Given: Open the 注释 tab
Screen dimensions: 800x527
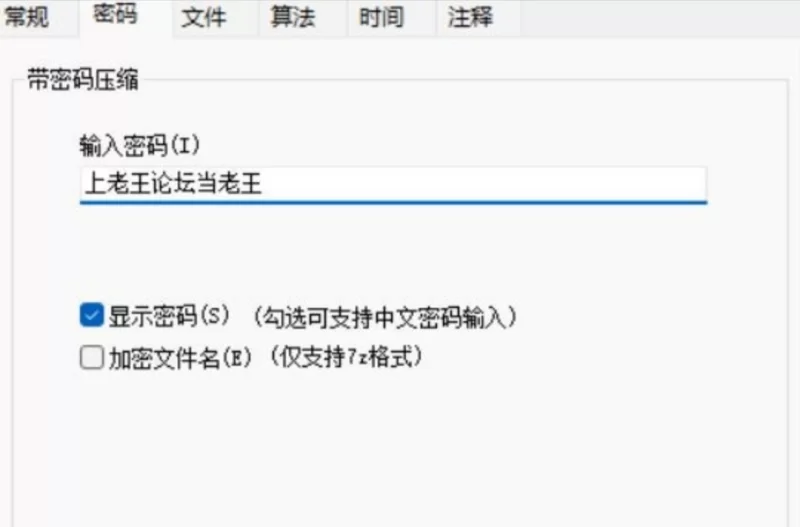Looking at the screenshot, I should pyautogui.click(x=470, y=17).
